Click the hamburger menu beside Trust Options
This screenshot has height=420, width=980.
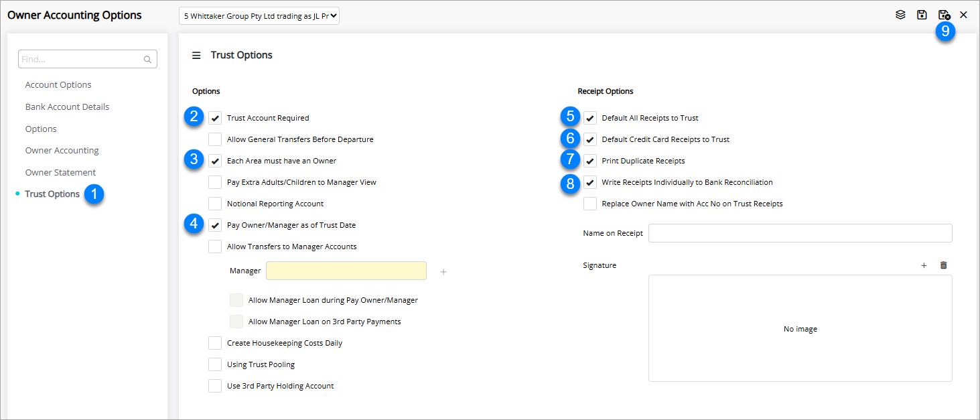click(196, 56)
